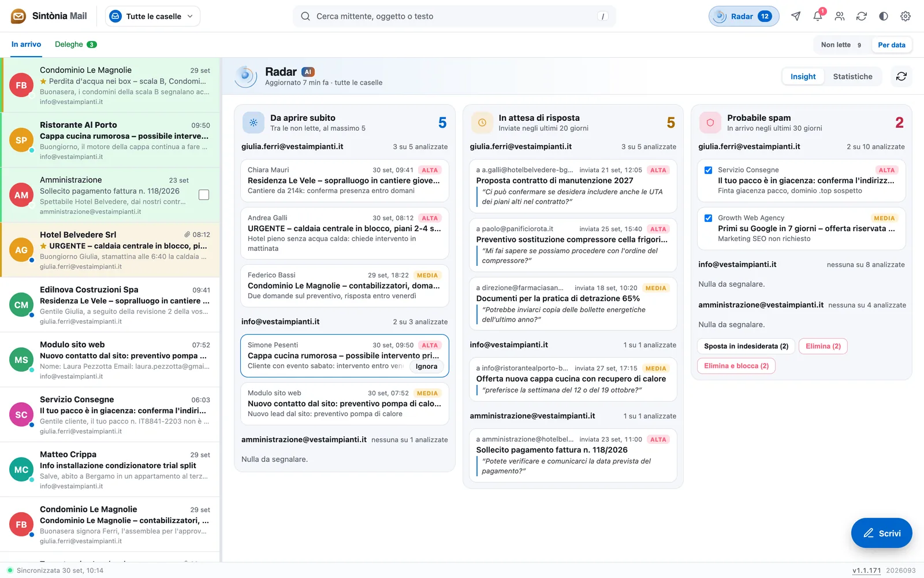This screenshot has height=578, width=924.
Task: Open Offerta nuova cappa cucina card
Action: coord(573,380)
